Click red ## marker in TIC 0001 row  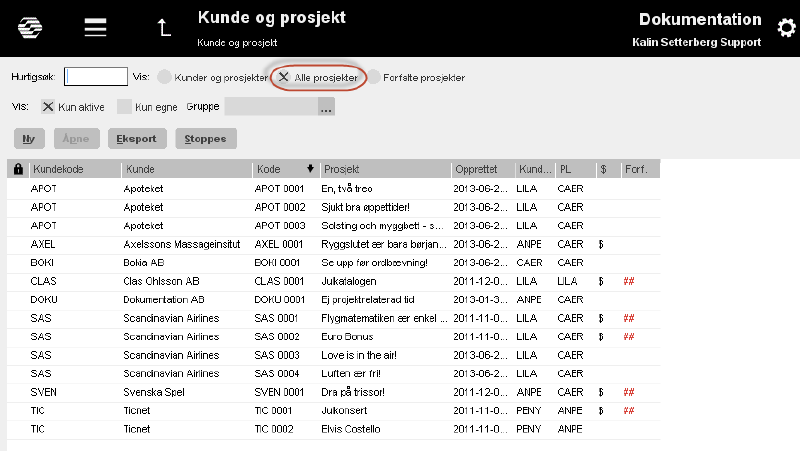click(629, 411)
